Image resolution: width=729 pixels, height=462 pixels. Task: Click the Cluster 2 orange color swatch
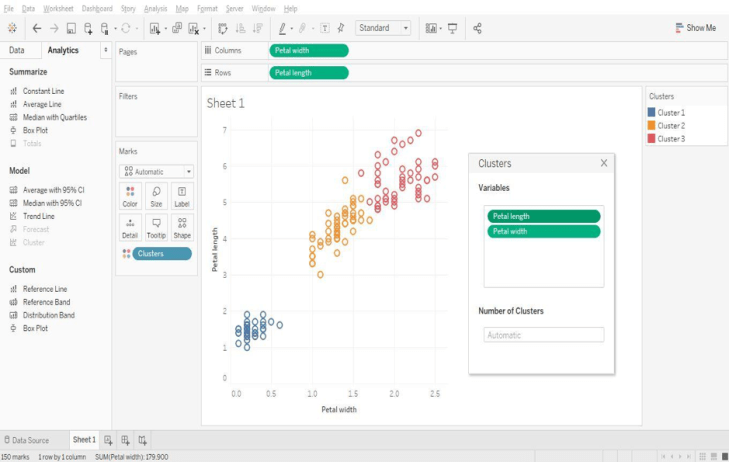651,126
